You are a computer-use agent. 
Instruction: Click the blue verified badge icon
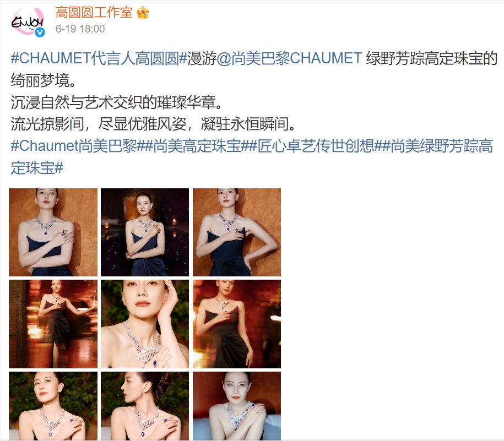40,32
